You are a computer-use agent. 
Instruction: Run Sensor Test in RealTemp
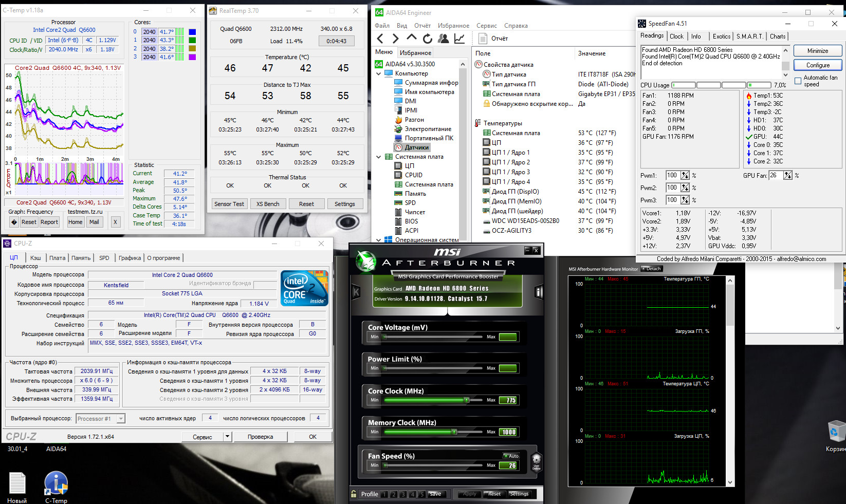[229, 204]
